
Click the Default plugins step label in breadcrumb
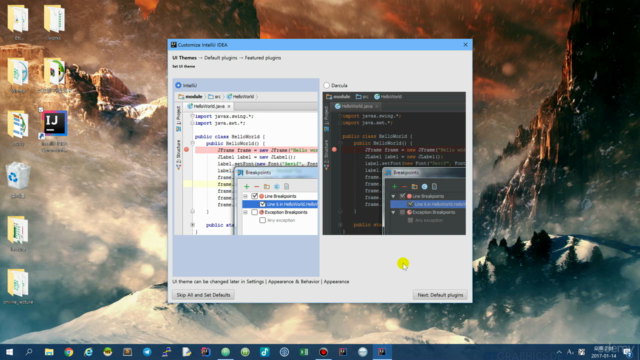tap(220, 58)
